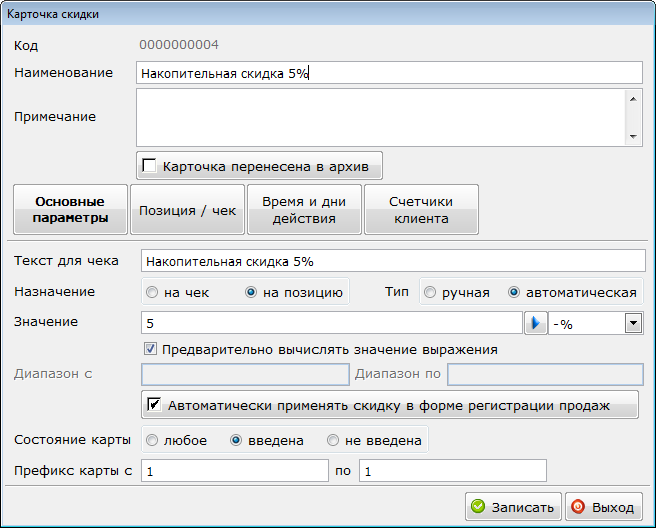Click the code value 0000000004
656x528 pixels.
[x=179, y=44]
